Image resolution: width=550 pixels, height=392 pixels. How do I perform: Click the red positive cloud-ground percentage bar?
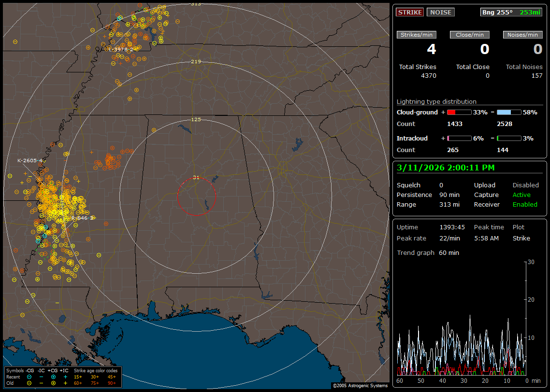pyautogui.click(x=459, y=112)
